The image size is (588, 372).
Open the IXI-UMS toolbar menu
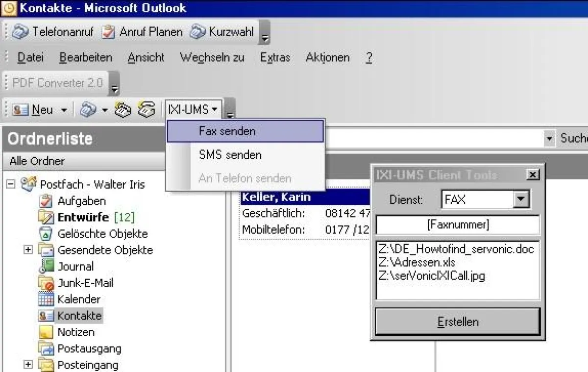[x=193, y=109]
